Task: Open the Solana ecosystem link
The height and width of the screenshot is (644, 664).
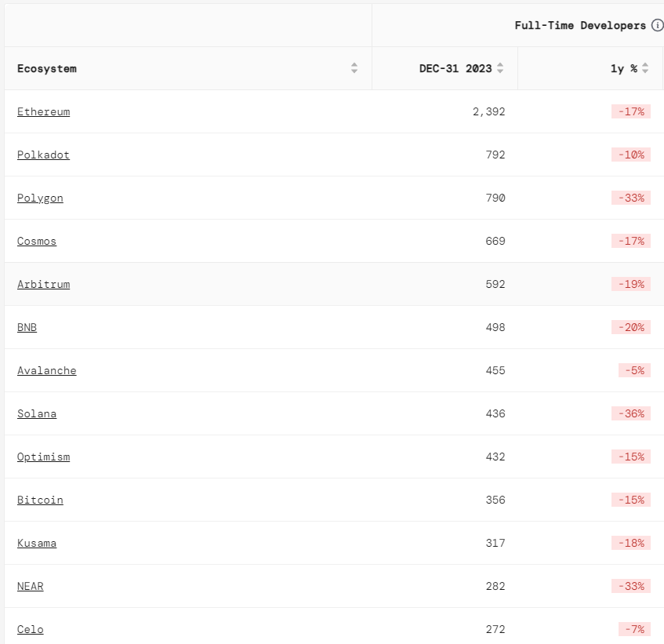Action: (37, 413)
